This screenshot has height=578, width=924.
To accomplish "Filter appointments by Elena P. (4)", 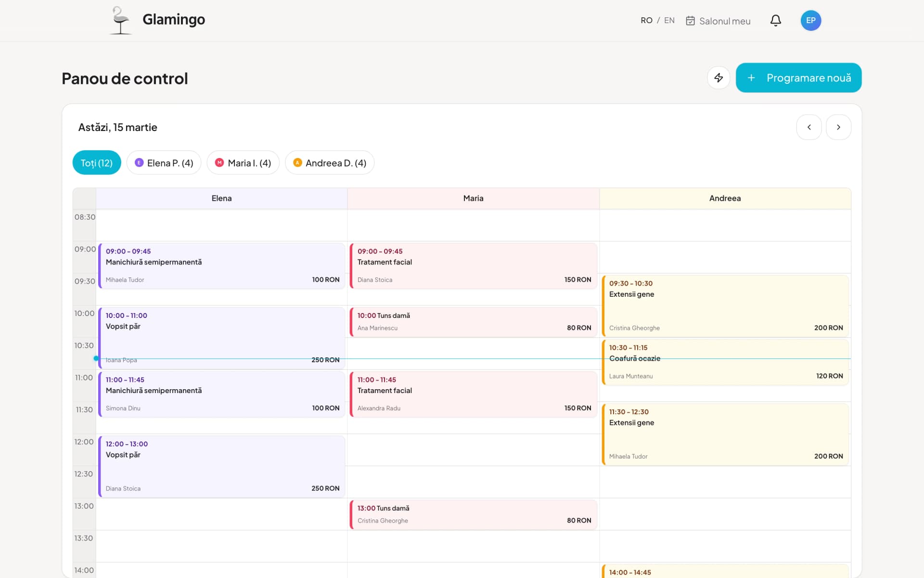I will [164, 163].
